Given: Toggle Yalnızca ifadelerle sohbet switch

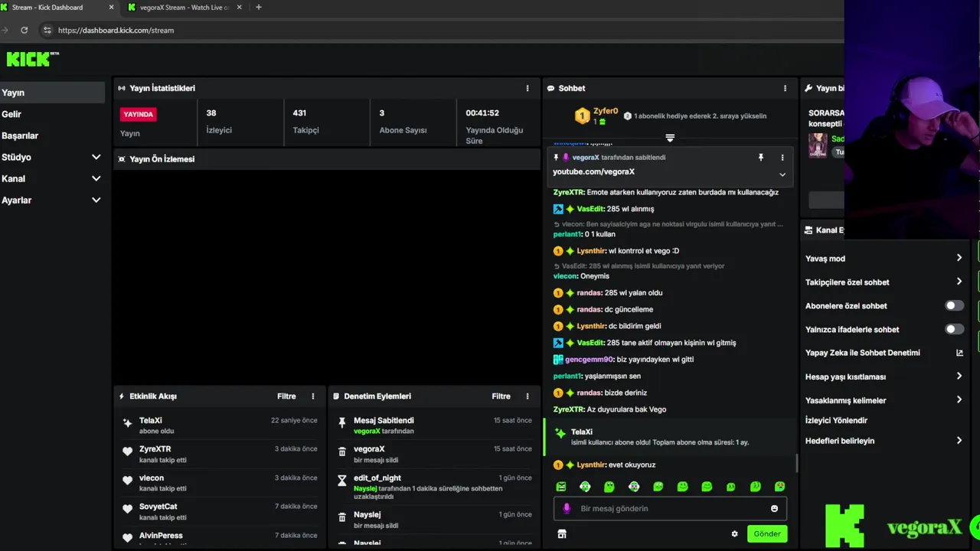Looking at the screenshot, I should point(953,330).
